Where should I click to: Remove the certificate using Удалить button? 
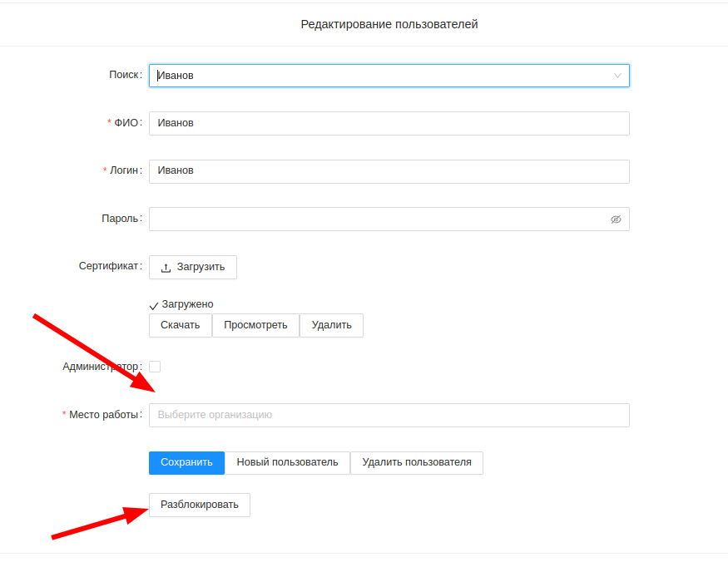tap(331, 325)
